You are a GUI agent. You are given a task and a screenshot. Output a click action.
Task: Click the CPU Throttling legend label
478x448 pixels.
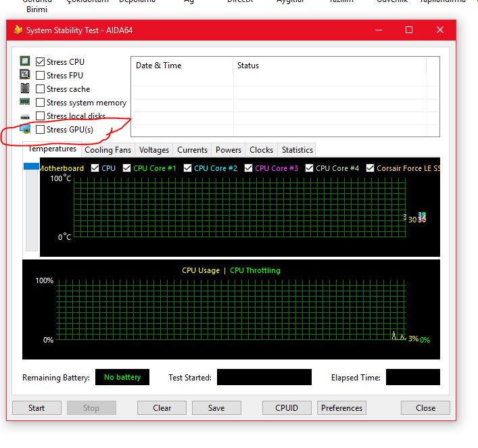tap(255, 270)
